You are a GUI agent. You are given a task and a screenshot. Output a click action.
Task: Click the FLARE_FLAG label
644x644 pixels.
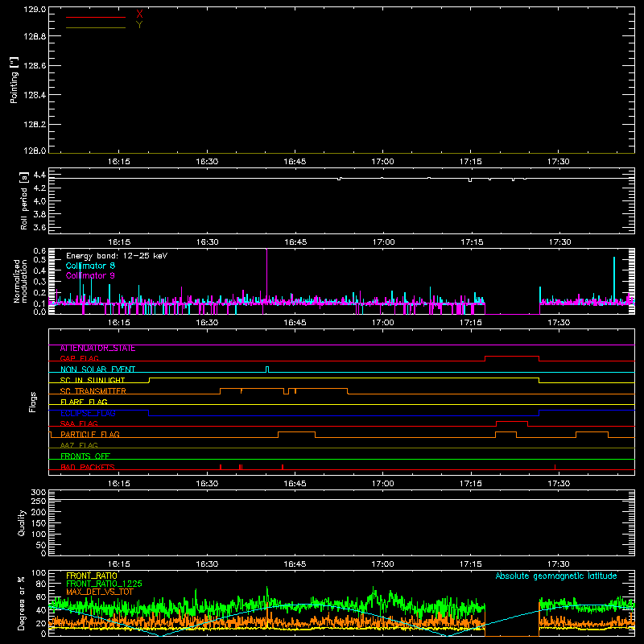tap(84, 402)
